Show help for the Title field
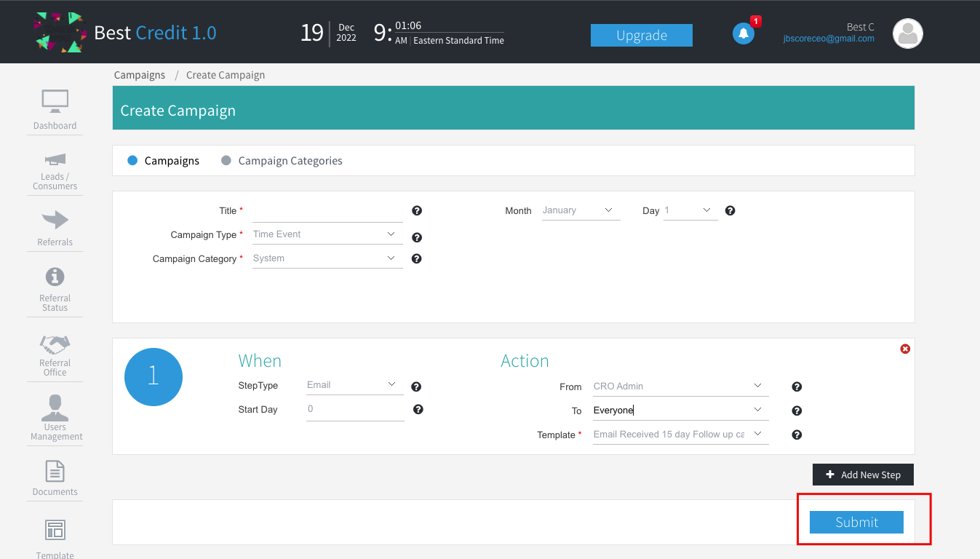980x559 pixels. [x=417, y=210]
